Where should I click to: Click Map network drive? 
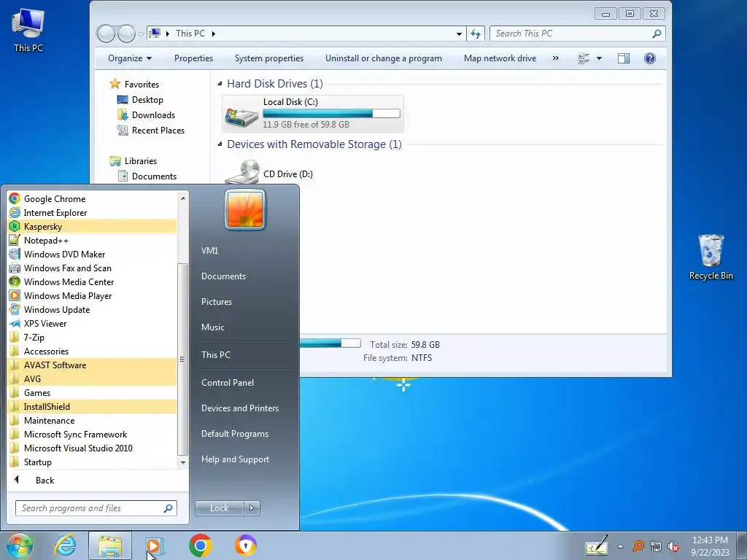point(500,58)
